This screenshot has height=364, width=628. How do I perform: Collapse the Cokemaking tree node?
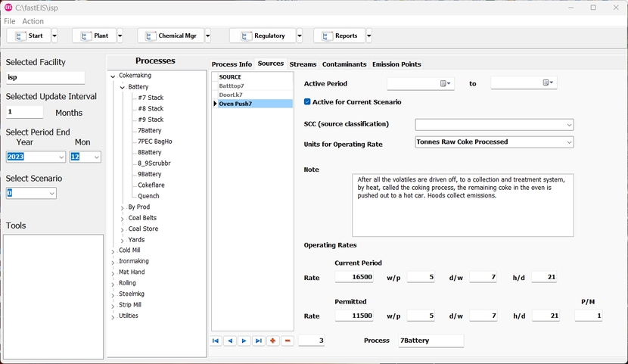coord(113,76)
